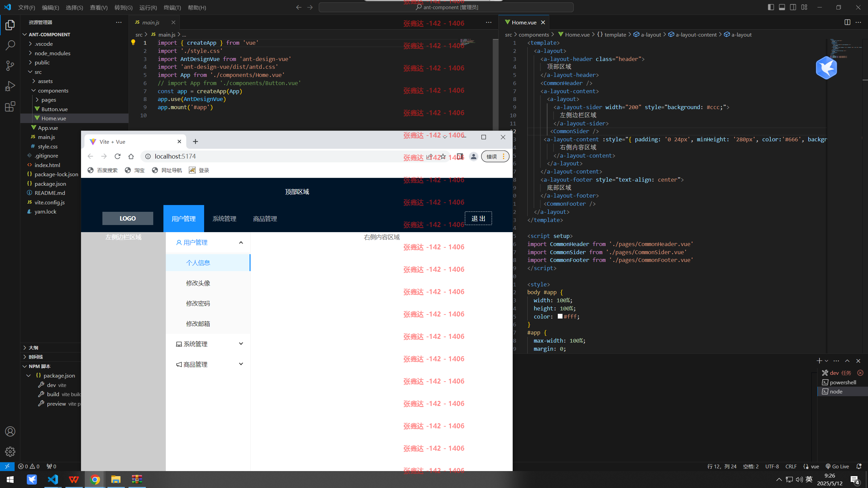Click the notification bell in status bar

click(x=859, y=466)
